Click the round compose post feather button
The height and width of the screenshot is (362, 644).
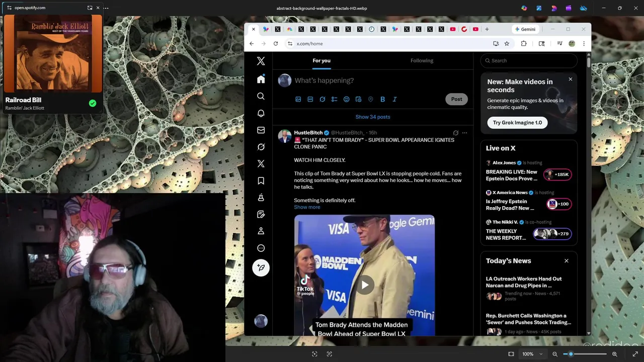point(261,267)
